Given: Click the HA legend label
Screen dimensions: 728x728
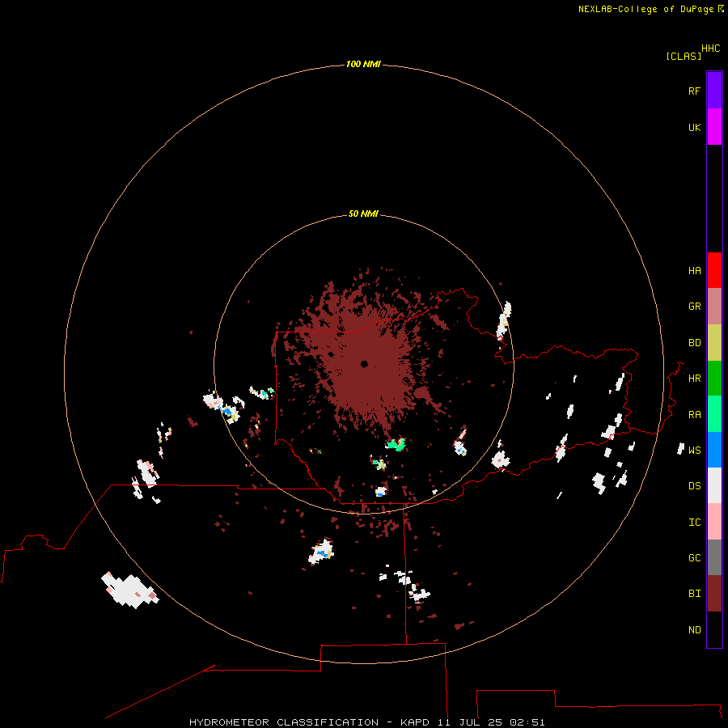Looking at the screenshot, I should pos(694,271).
